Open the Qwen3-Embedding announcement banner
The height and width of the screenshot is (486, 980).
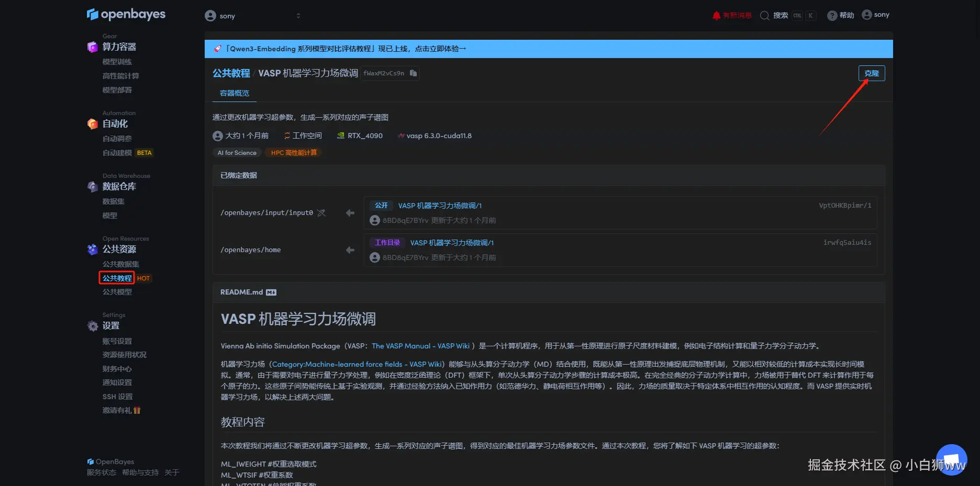tap(549, 49)
